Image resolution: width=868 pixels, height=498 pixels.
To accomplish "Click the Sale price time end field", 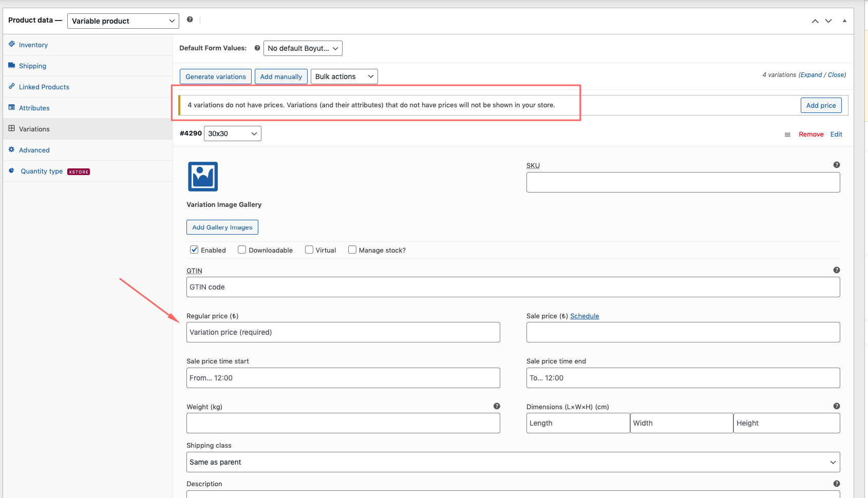I will [x=683, y=378].
